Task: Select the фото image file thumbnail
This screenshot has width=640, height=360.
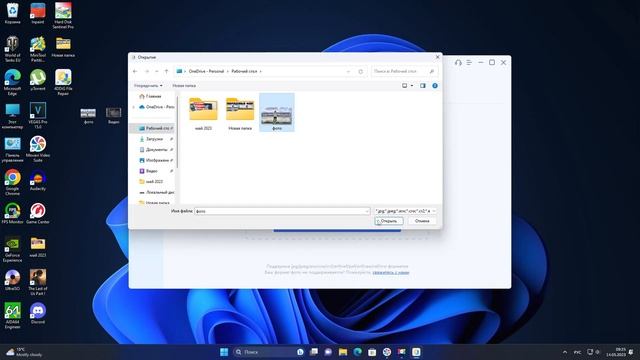Action: (x=277, y=112)
